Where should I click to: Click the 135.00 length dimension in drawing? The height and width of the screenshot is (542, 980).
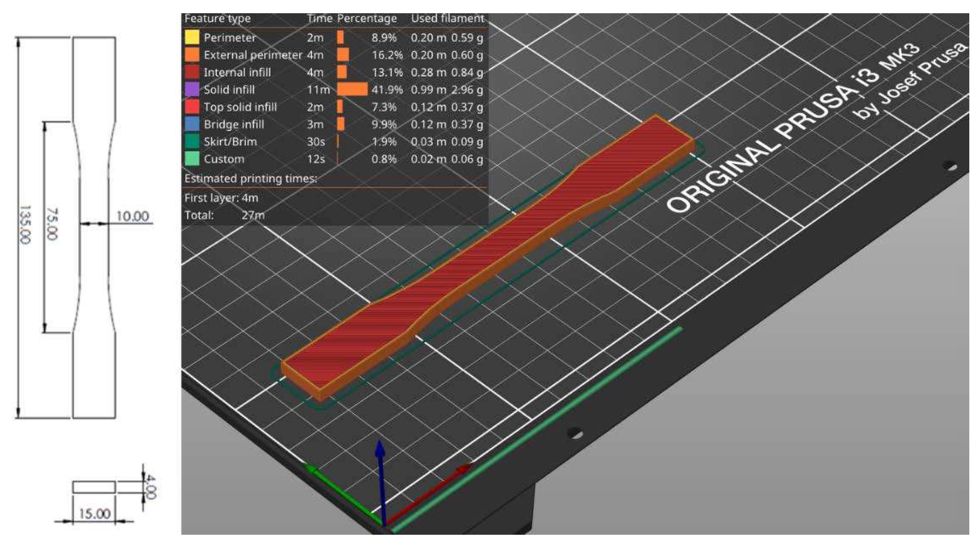(x=25, y=225)
